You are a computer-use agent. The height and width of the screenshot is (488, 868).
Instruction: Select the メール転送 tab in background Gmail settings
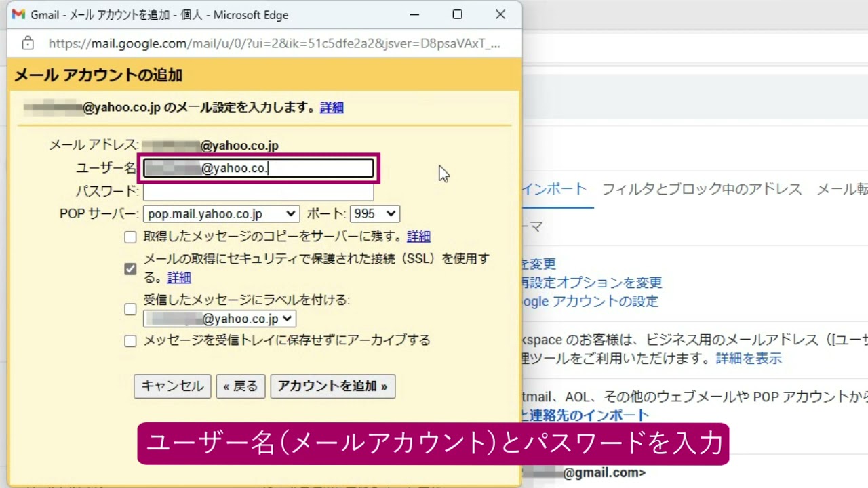(842, 189)
